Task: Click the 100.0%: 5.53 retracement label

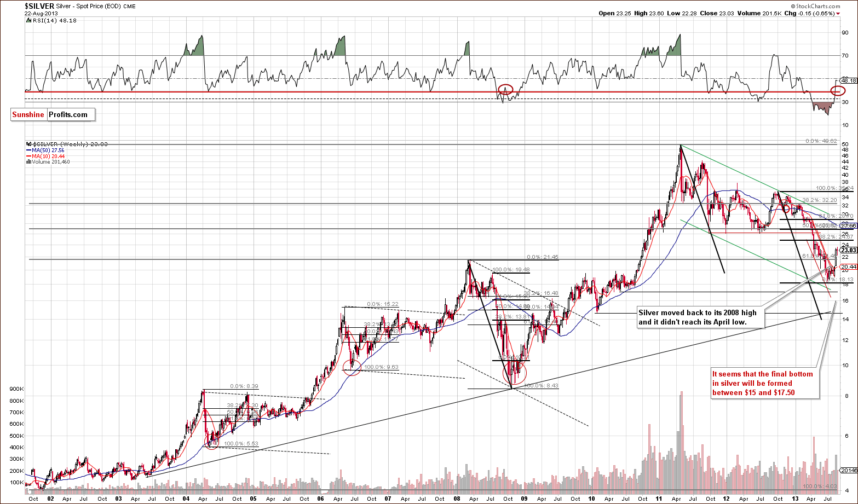Action: click(241, 444)
